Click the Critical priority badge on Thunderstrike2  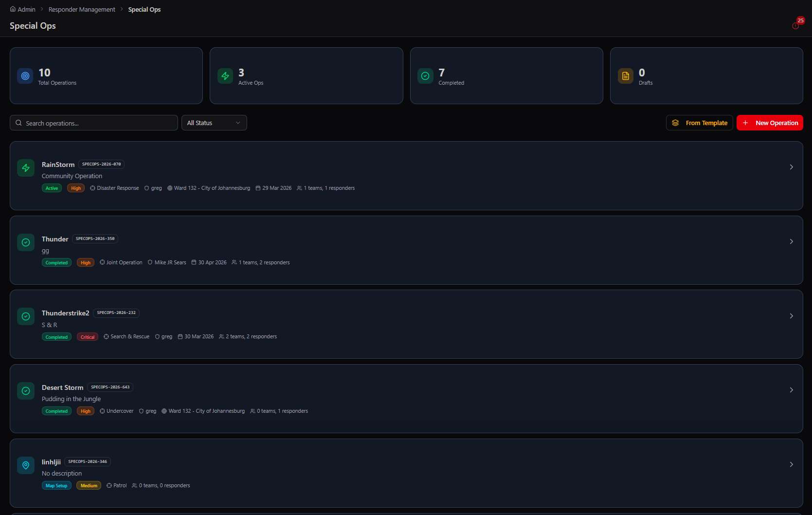pos(88,337)
